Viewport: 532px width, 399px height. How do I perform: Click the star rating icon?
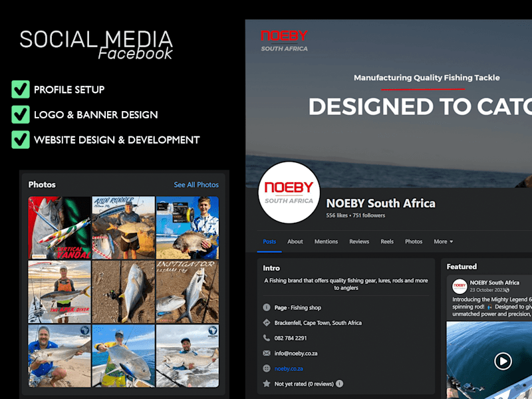267,384
